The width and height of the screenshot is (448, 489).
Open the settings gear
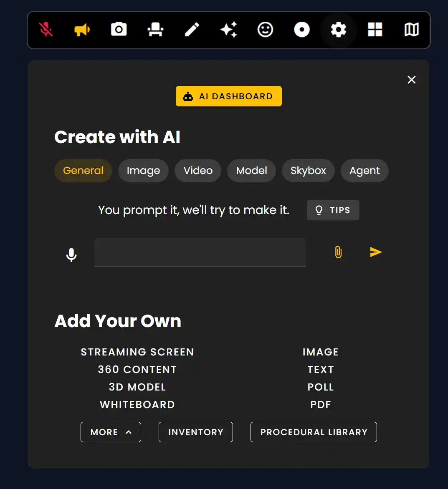tap(338, 30)
